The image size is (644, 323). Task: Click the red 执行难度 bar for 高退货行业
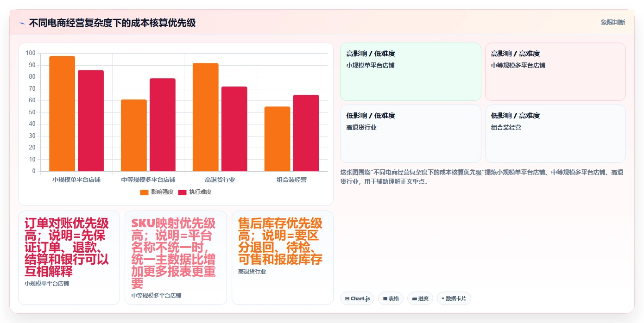point(234,129)
